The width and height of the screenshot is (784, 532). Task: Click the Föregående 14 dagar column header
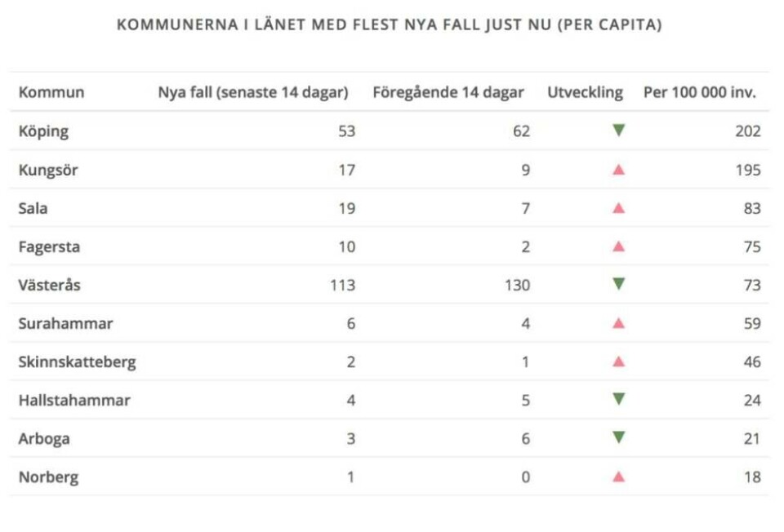tap(448, 92)
